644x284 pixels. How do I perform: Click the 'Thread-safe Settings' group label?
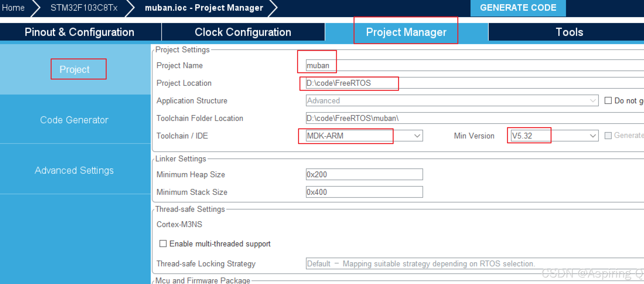click(x=190, y=209)
